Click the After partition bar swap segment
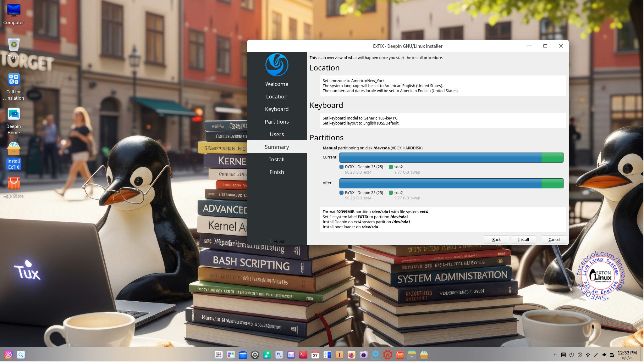This screenshot has width=644, height=362. [552, 183]
